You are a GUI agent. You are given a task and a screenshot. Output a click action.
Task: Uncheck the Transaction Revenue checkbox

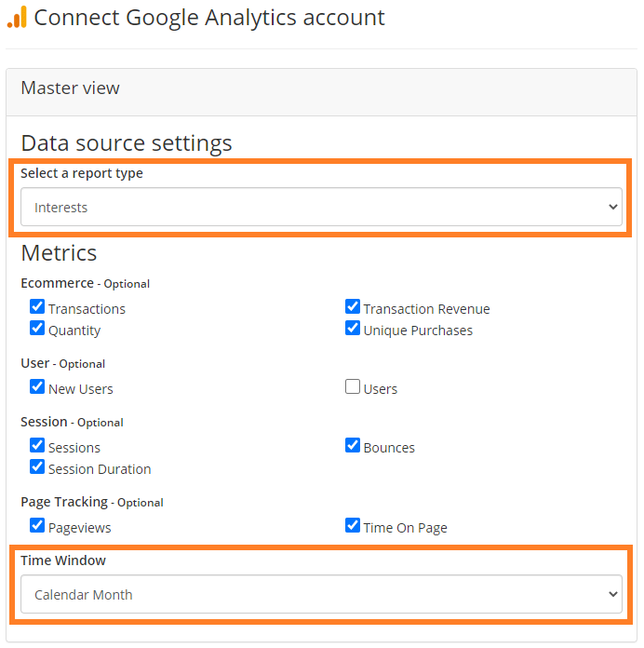[x=353, y=306]
